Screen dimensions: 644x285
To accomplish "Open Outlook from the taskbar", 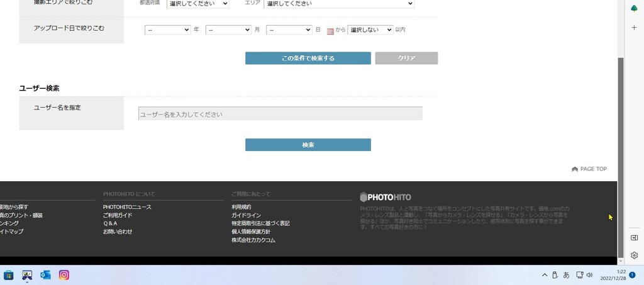I will [x=45, y=275].
